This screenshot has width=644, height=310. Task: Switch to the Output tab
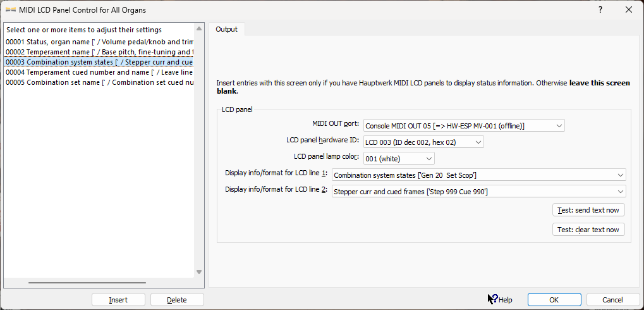(x=227, y=29)
